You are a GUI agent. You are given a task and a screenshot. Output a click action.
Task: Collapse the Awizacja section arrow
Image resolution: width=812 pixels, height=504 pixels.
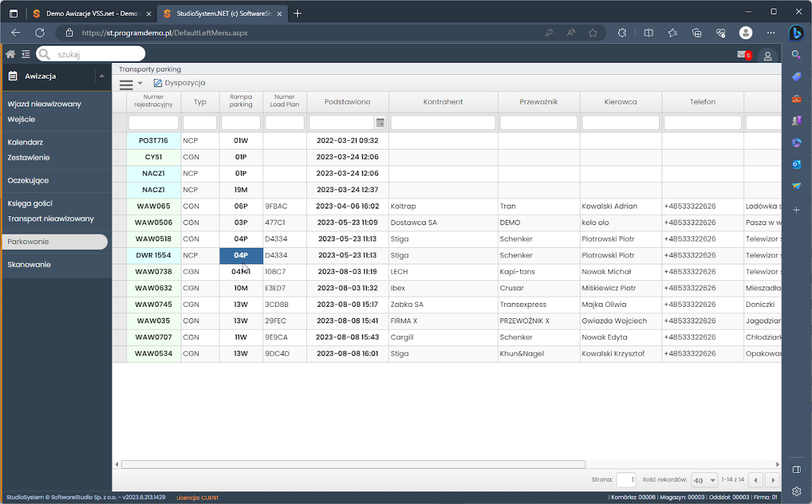102,76
